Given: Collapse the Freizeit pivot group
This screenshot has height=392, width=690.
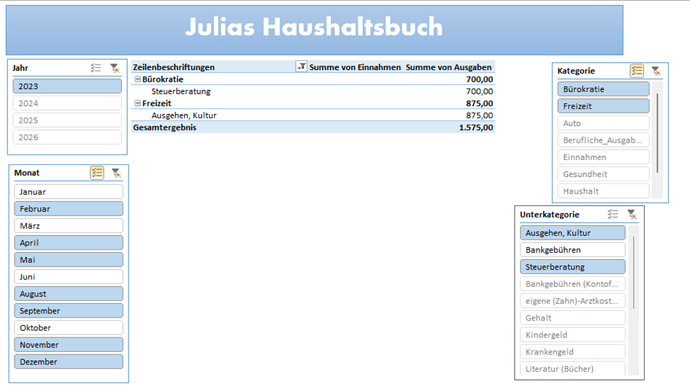Looking at the screenshot, I should [137, 103].
